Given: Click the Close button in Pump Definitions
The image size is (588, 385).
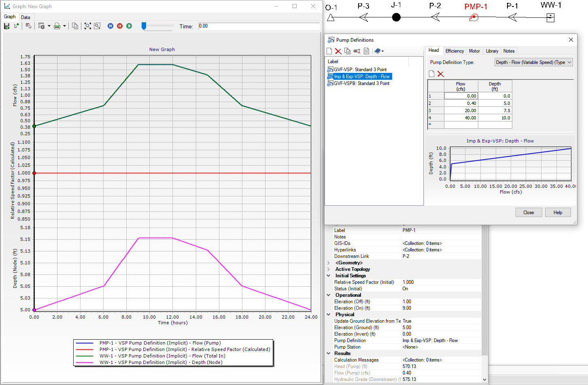Looking at the screenshot, I should point(529,213).
